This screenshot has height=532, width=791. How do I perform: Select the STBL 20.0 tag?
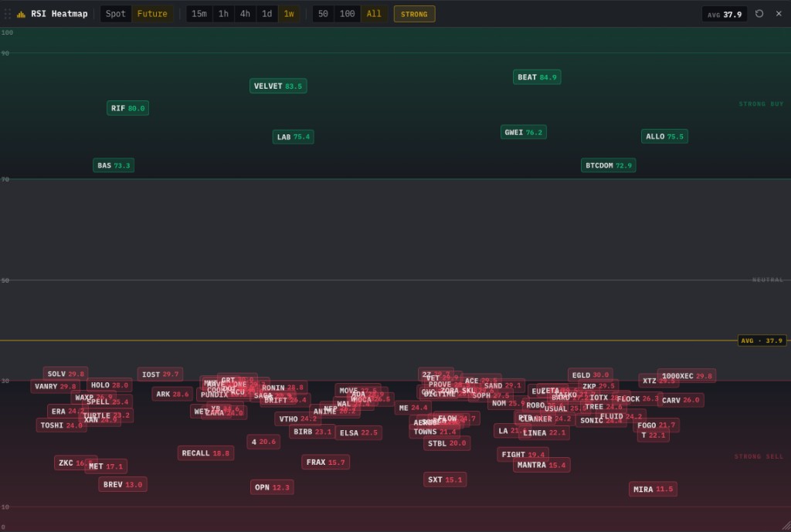[446, 443]
